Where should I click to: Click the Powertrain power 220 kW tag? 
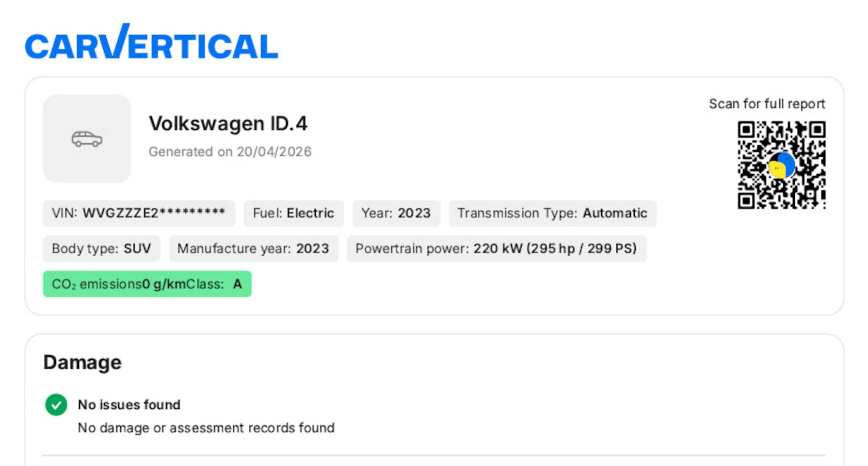click(496, 249)
